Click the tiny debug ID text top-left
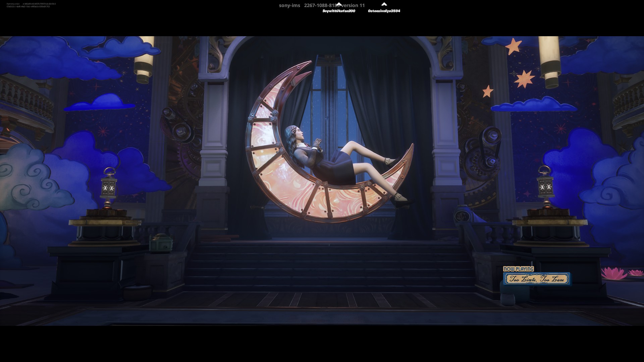This screenshot has width=644, height=362. [31, 5]
